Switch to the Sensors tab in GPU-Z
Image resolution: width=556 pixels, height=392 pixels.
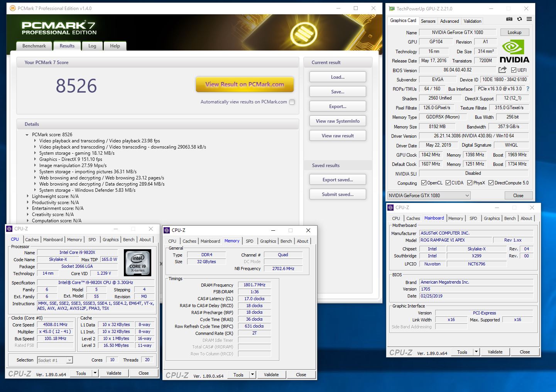[428, 21]
